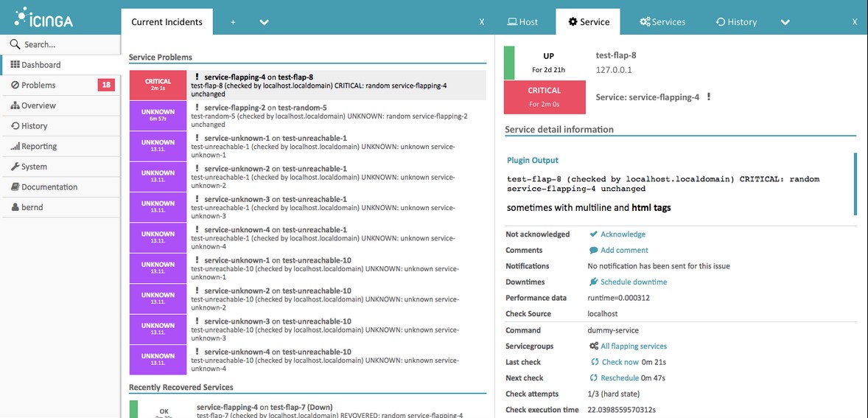
Task: Add a new dashboard tab with plus
Action: [x=233, y=22]
